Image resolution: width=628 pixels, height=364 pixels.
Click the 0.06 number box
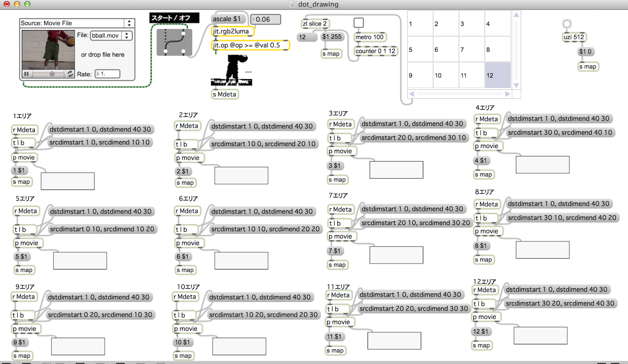click(265, 19)
